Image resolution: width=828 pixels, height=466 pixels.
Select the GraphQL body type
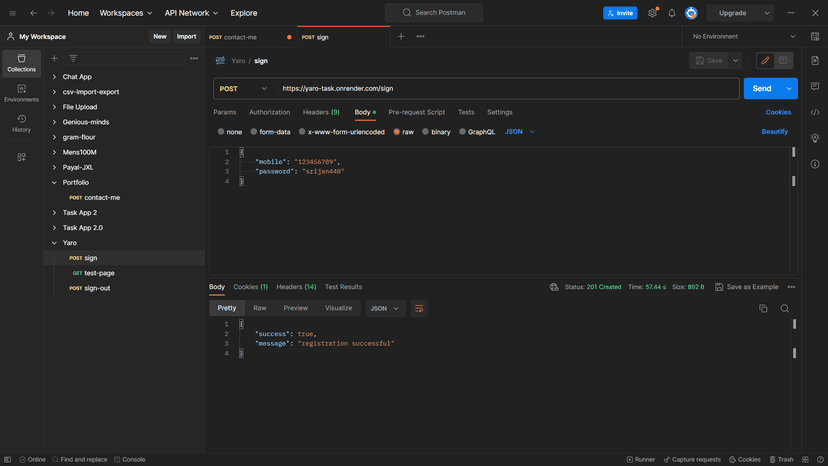click(477, 132)
